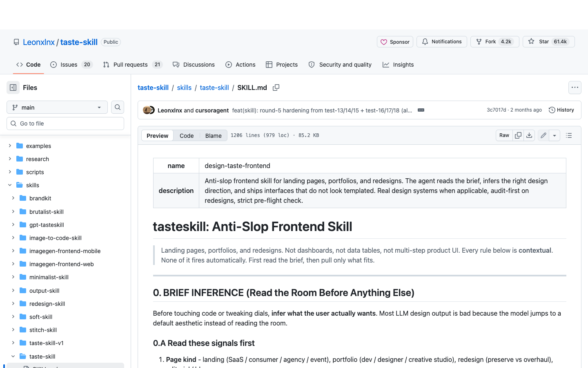Expand the brutalist-skill folder chevron
This screenshot has height=368, width=588.
click(x=13, y=212)
